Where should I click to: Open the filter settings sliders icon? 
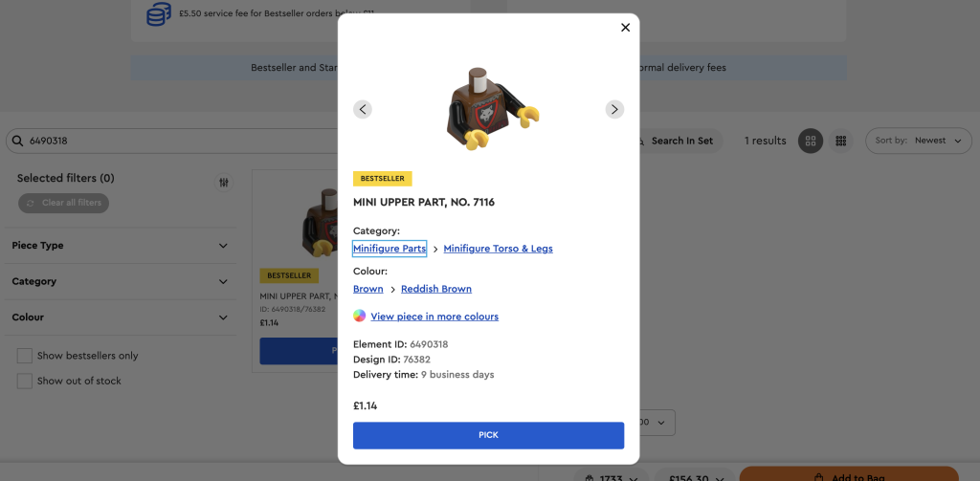(224, 183)
